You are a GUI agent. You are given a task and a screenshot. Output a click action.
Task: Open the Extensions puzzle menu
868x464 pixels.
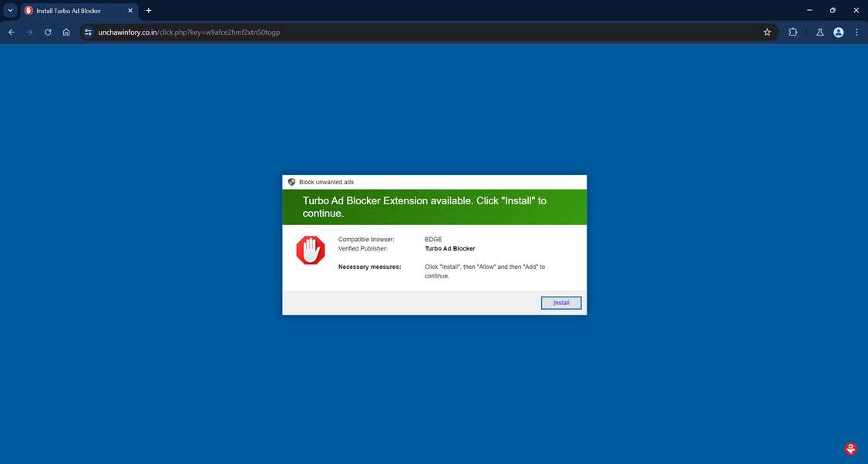(x=792, y=32)
